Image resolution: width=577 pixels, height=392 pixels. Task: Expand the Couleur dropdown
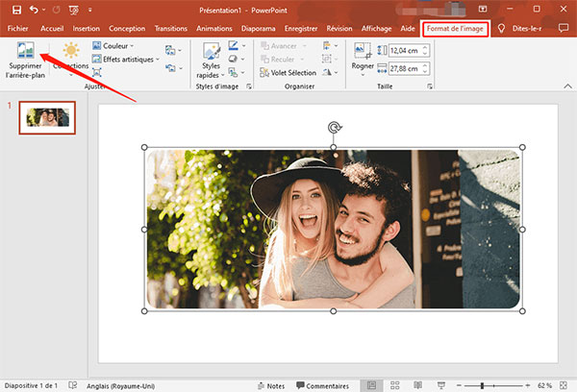[x=113, y=45]
